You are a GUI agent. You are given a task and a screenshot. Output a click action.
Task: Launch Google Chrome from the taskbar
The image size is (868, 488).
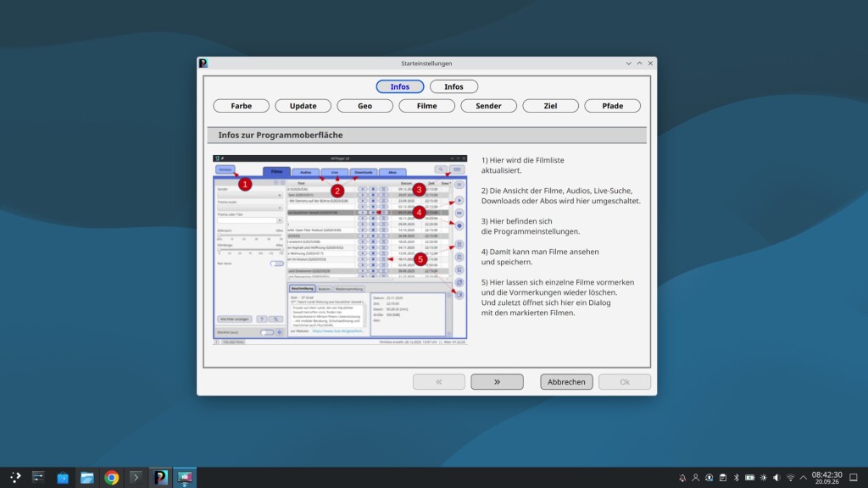[111, 477]
